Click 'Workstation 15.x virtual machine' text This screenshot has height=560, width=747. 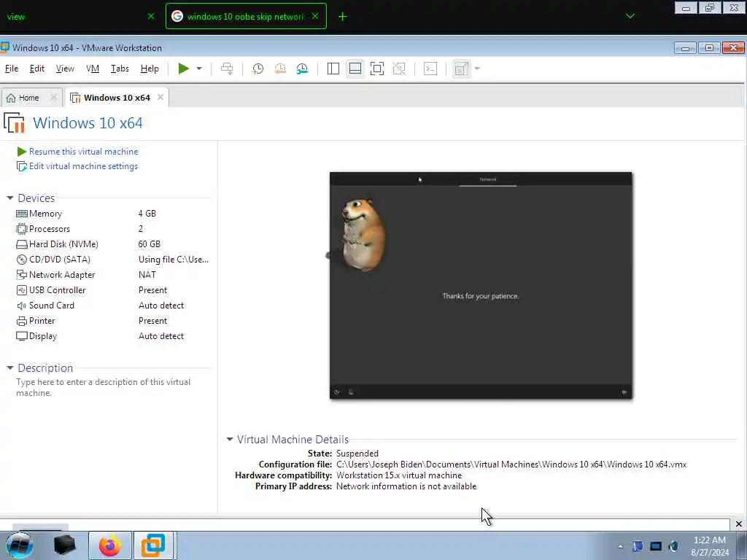click(399, 475)
